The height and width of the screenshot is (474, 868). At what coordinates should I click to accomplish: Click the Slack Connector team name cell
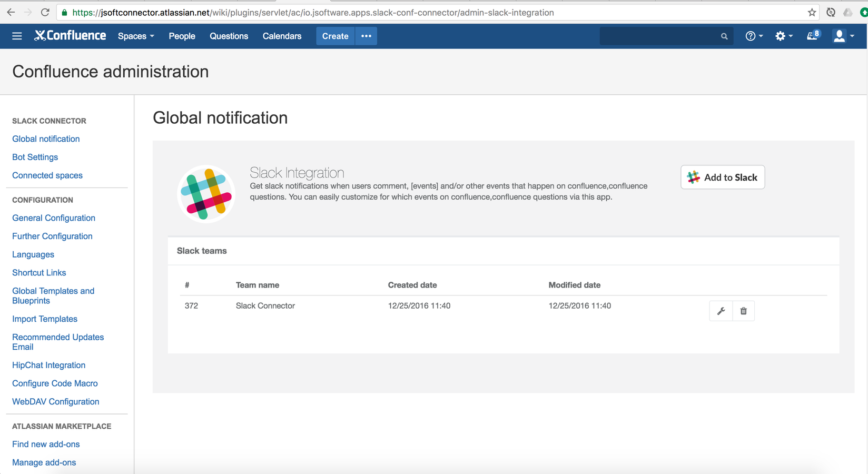click(265, 305)
